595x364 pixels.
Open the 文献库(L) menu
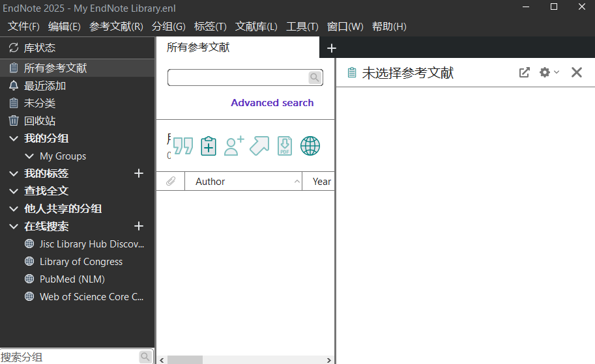(256, 27)
